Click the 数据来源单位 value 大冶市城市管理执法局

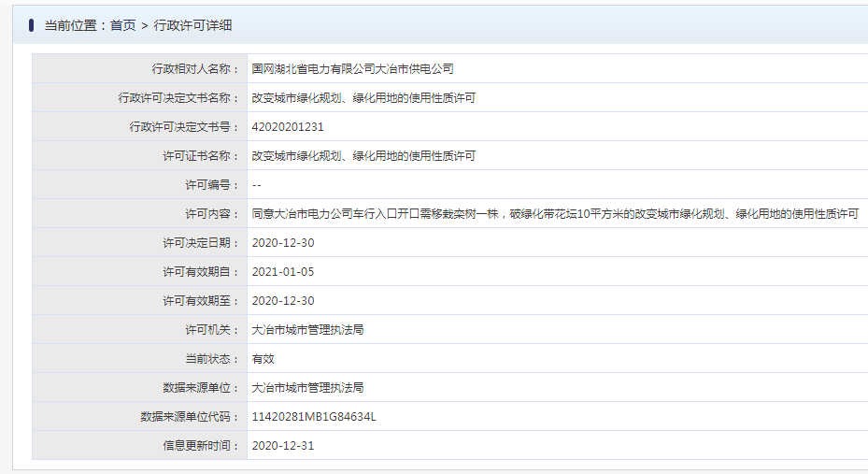coord(307,388)
